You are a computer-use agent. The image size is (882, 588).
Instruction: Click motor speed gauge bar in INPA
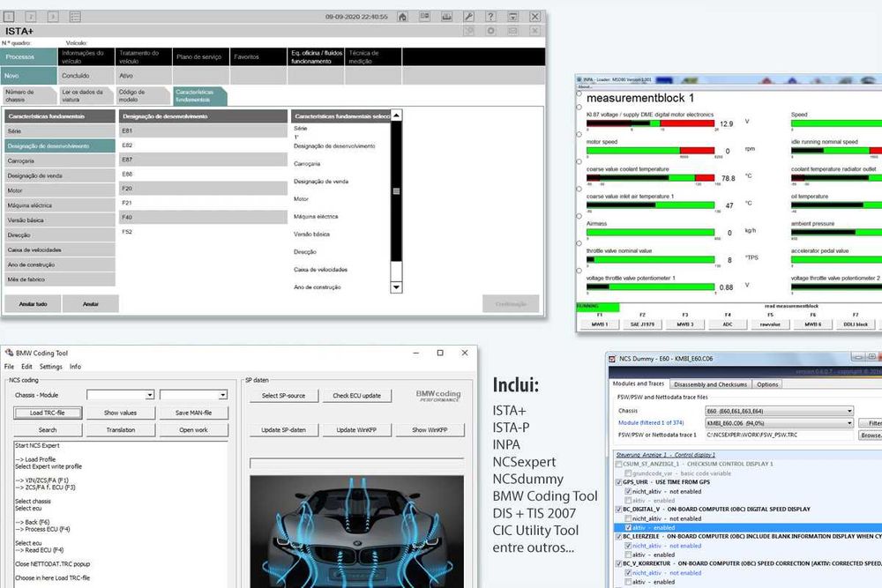click(650, 151)
